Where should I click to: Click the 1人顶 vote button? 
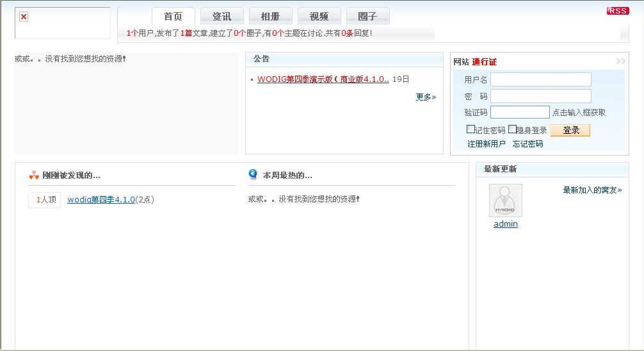pos(44,200)
